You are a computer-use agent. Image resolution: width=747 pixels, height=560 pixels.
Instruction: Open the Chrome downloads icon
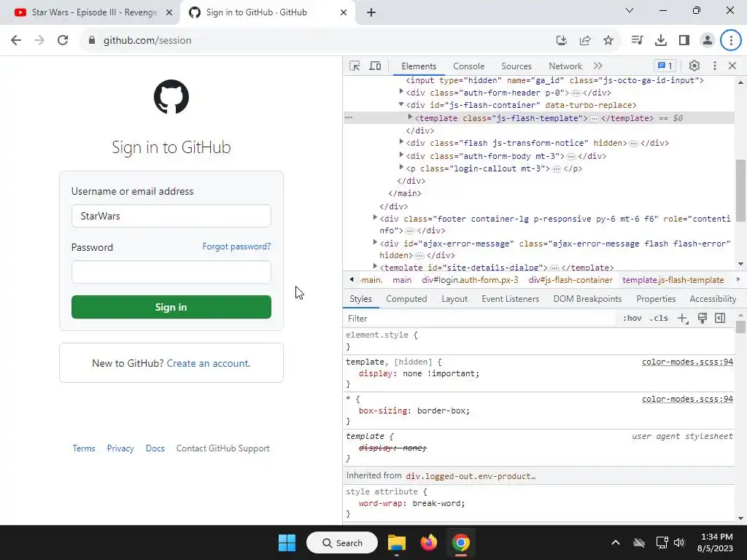coord(661,40)
